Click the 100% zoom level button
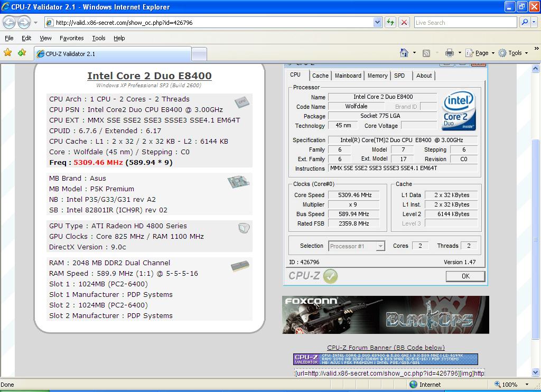This screenshot has height=392, width=541. pos(506,385)
